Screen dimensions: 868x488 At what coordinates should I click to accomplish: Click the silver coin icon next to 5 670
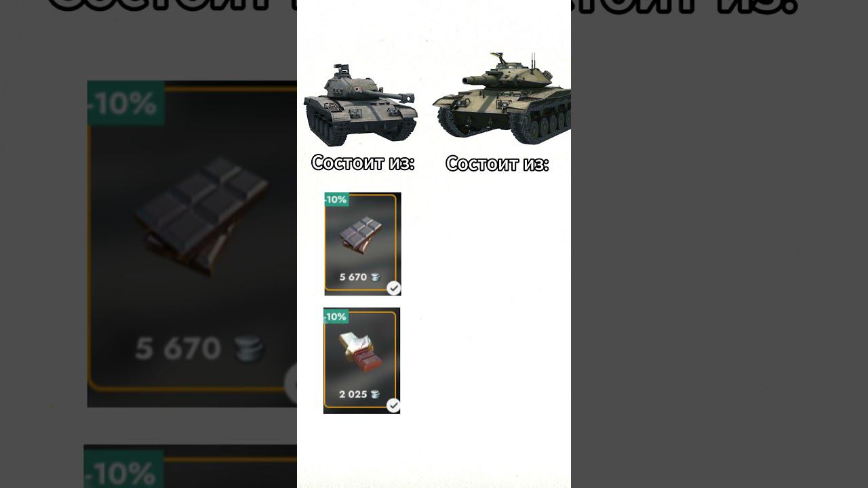[376, 277]
